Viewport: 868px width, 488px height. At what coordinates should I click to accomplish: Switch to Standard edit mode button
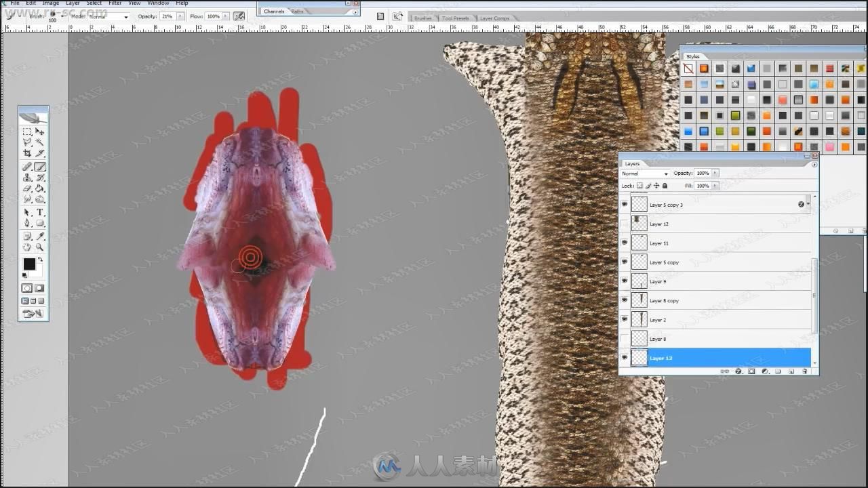tap(27, 288)
